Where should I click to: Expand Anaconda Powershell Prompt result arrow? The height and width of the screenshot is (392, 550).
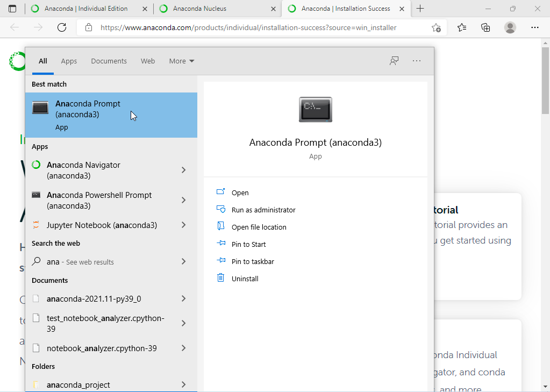coord(183,200)
